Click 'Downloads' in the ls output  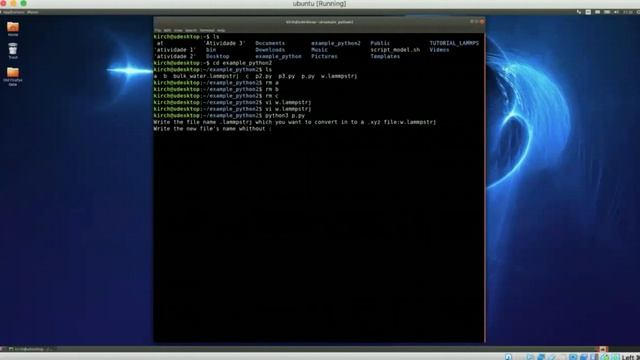point(270,50)
